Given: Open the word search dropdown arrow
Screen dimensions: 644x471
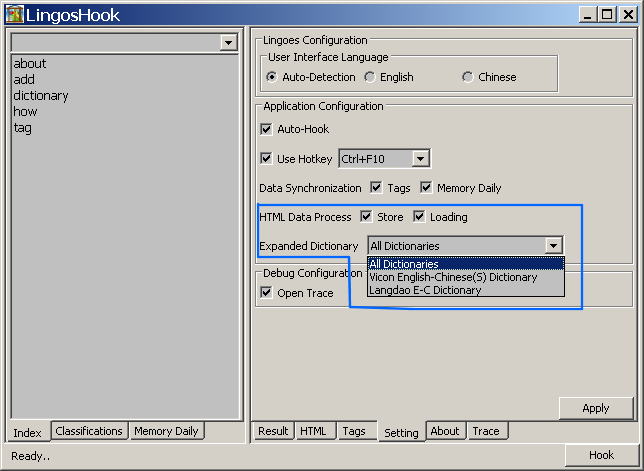Looking at the screenshot, I should point(228,42).
